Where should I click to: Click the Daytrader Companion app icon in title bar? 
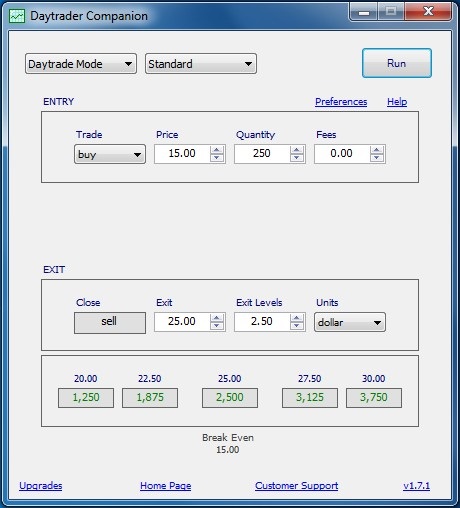[17, 16]
